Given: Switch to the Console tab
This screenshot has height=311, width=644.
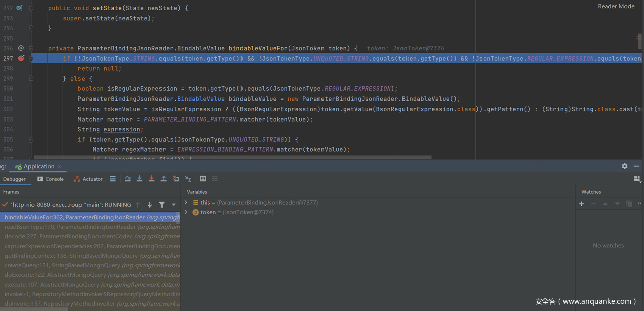Looking at the screenshot, I should click(x=50, y=179).
